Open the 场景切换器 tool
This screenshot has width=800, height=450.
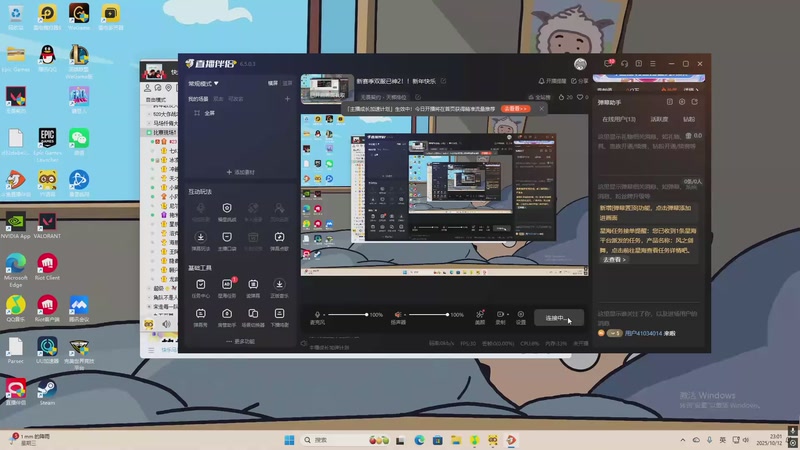253,317
